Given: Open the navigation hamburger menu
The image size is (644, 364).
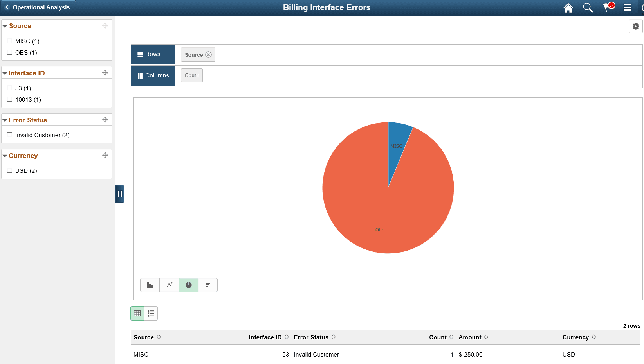Looking at the screenshot, I should tap(627, 7).
